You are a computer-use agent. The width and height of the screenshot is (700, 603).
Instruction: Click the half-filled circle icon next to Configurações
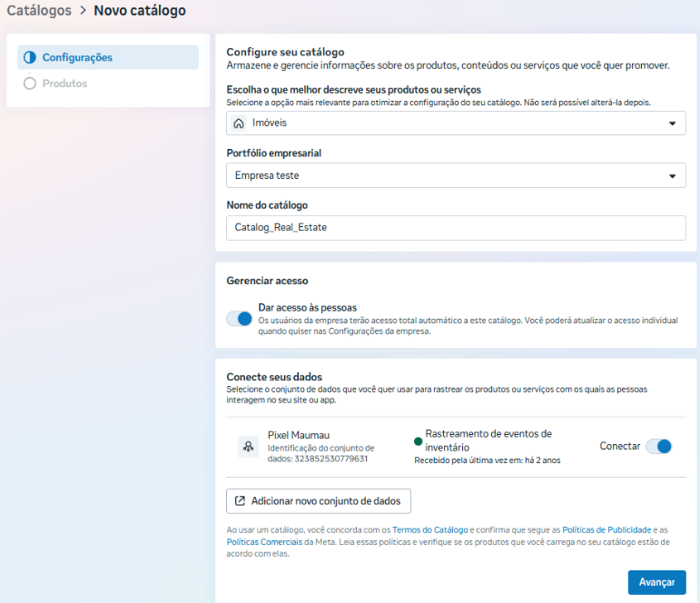(x=30, y=57)
